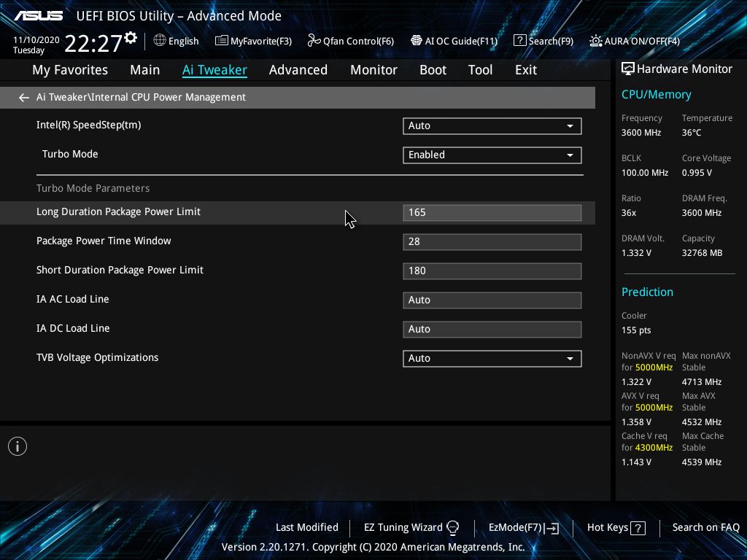
Task: Launch AI OC Guide(F11)
Action: [x=454, y=41]
